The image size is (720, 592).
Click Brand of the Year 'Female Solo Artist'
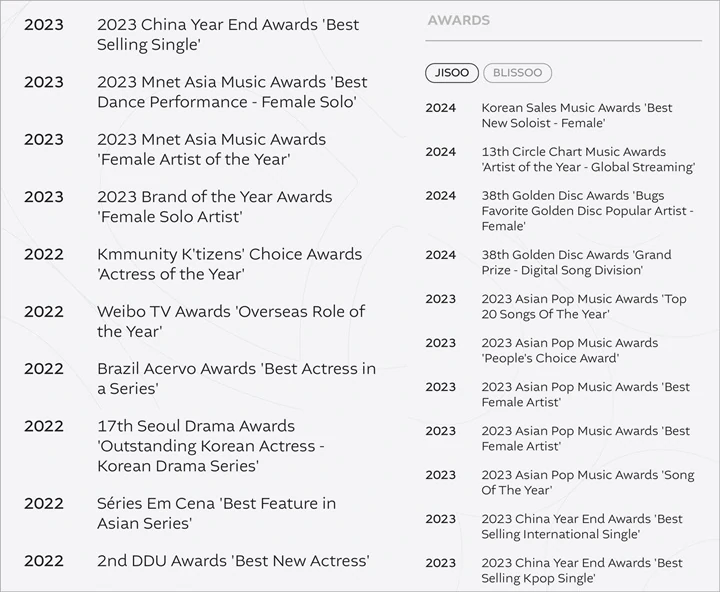pos(214,207)
